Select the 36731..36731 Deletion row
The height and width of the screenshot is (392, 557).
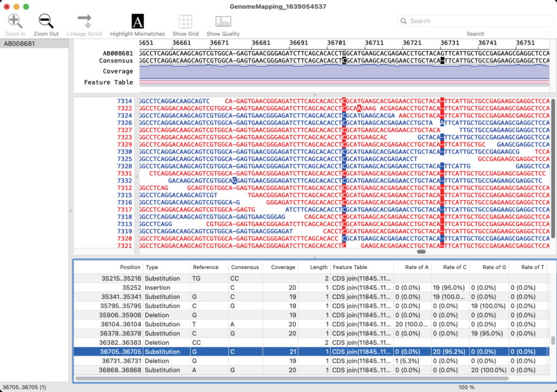311,361
